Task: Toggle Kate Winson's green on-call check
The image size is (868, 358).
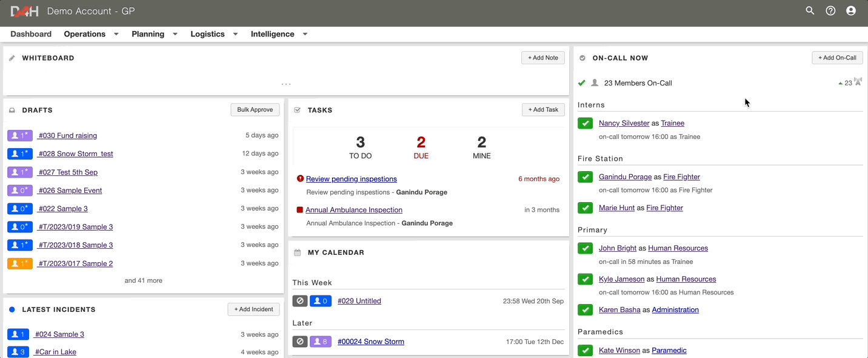Action: (x=585, y=350)
